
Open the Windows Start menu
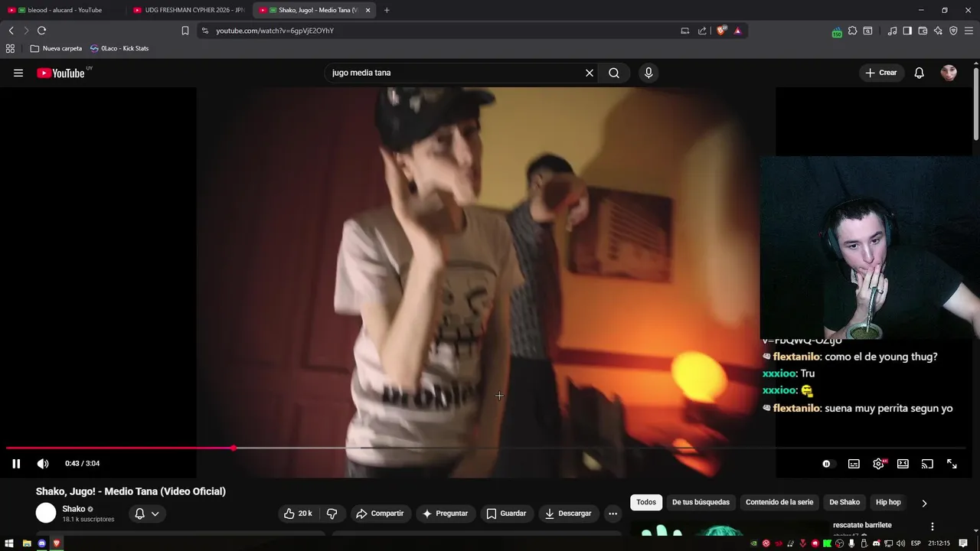(10, 543)
